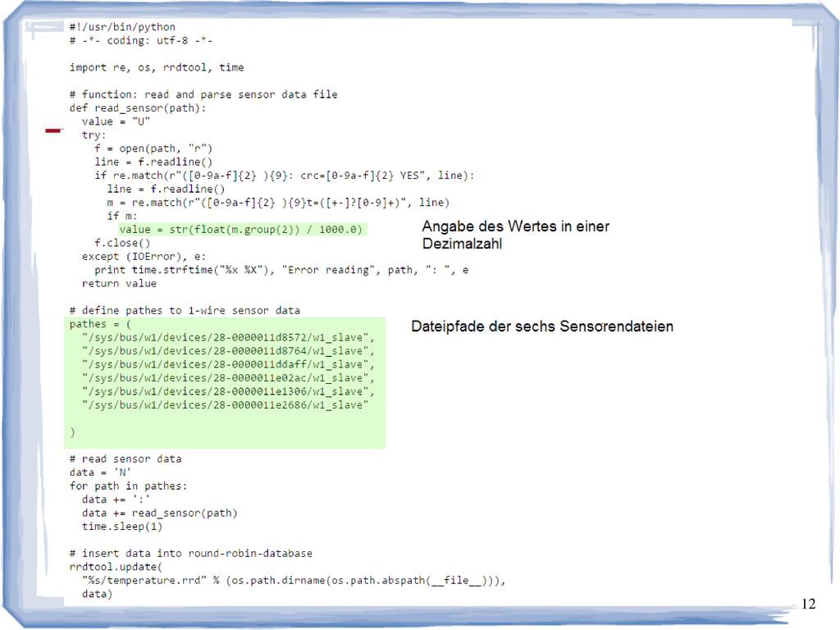The height and width of the screenshot is (630, 840).
Task: Click the '# -*- coding: utf-8 -*-' line
Action: [141, 41]
